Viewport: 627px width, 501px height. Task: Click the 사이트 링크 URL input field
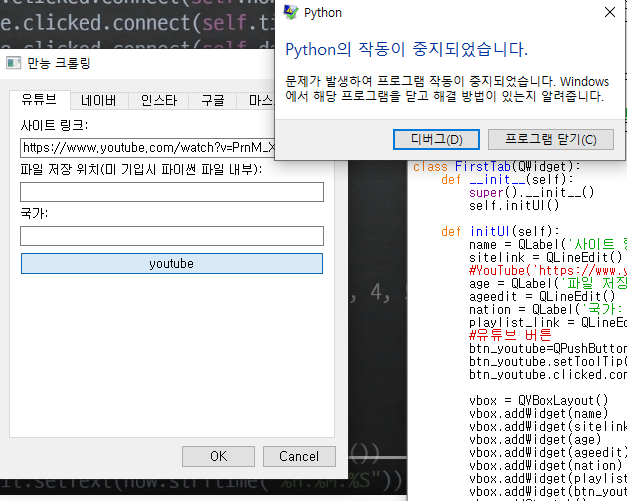tap(148, 148)
